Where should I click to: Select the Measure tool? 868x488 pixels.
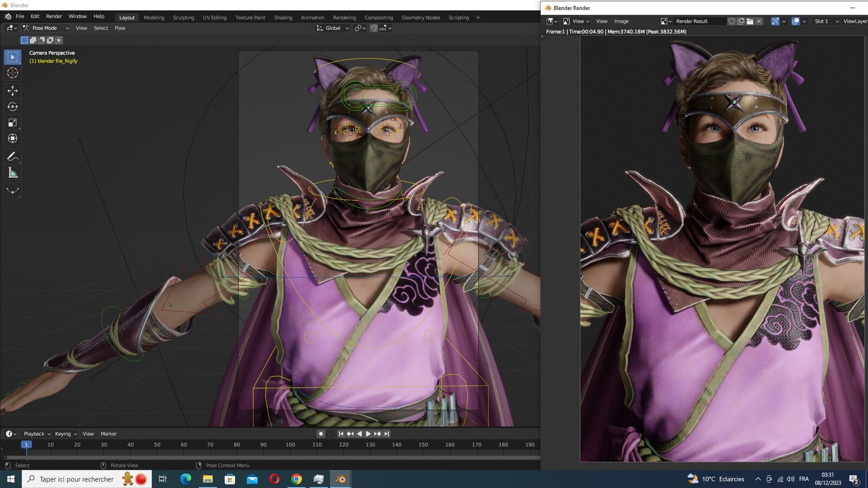click(12, 173)
